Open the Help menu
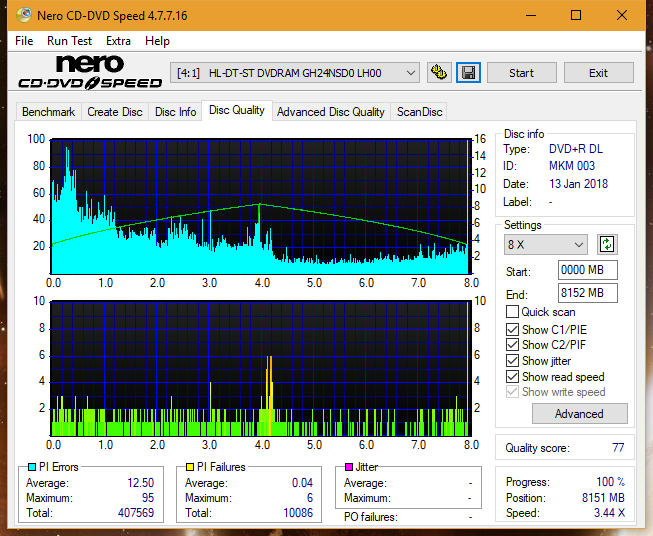The width and height of the screenshot is (653, 536). (157, 41)
